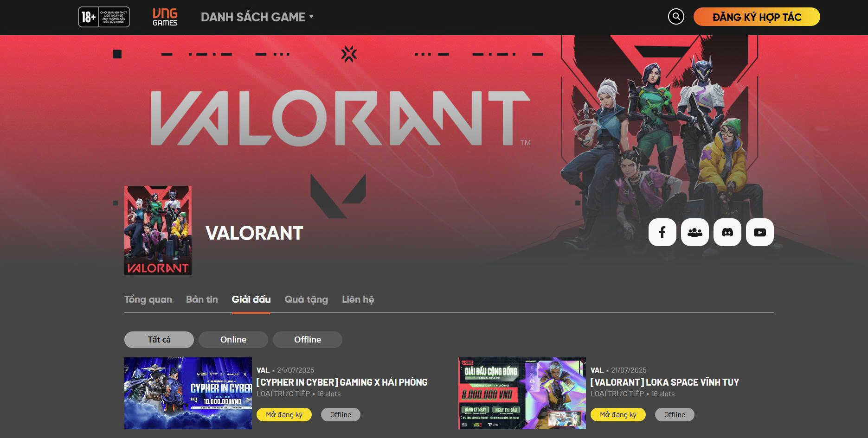Click the 18+ age rating badge
The width and height of the screenshot is (868, 438).
pos(104,17)
